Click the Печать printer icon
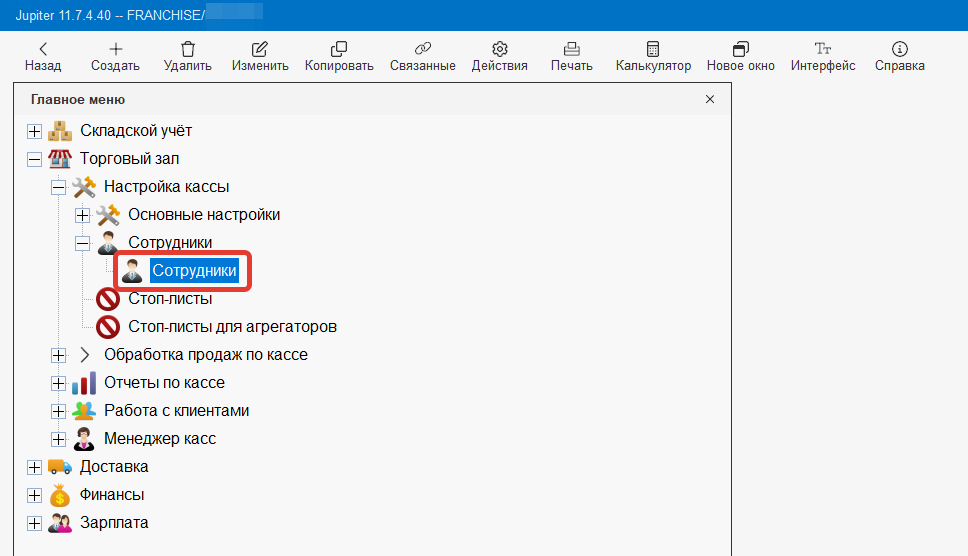Viewport: 968px width, 556px height. (x=571, y=49)
